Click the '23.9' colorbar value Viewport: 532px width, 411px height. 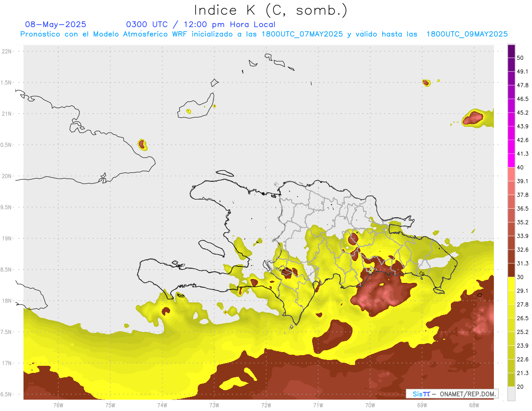pos(523,346)
